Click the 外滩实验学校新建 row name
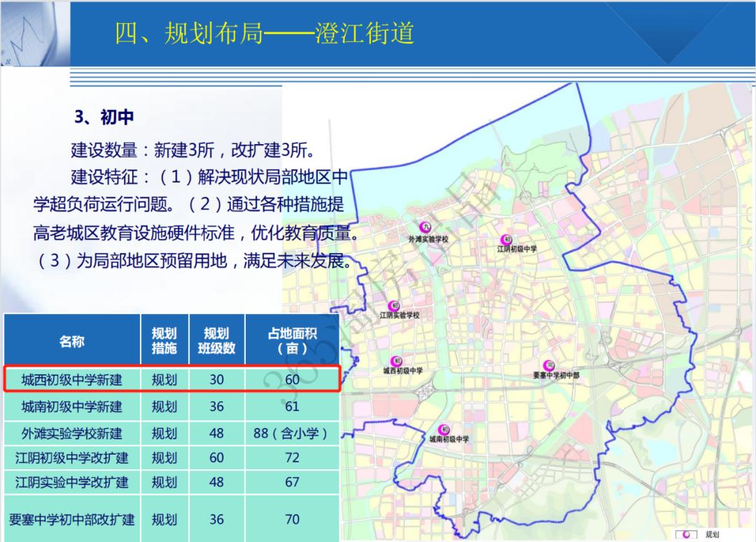Image resolution: width=756 pixels, height=542 pixels. click(73, 432)
